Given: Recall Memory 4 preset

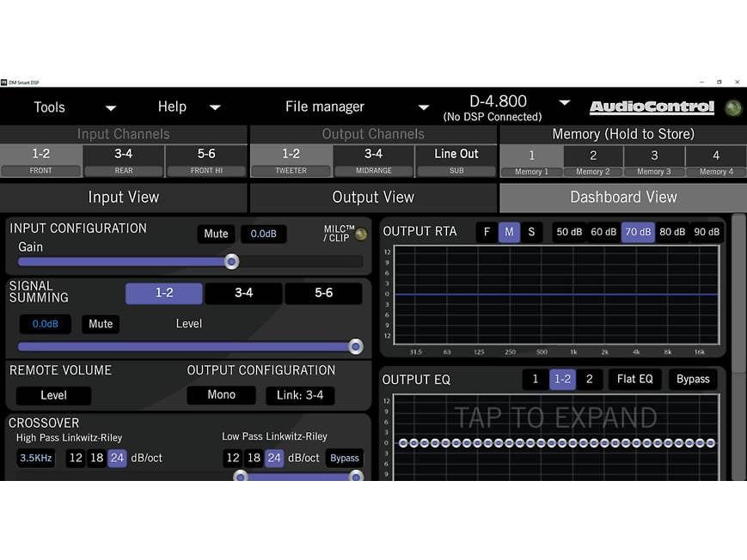Looking at the screenshot, I should [x=716, y=162].
